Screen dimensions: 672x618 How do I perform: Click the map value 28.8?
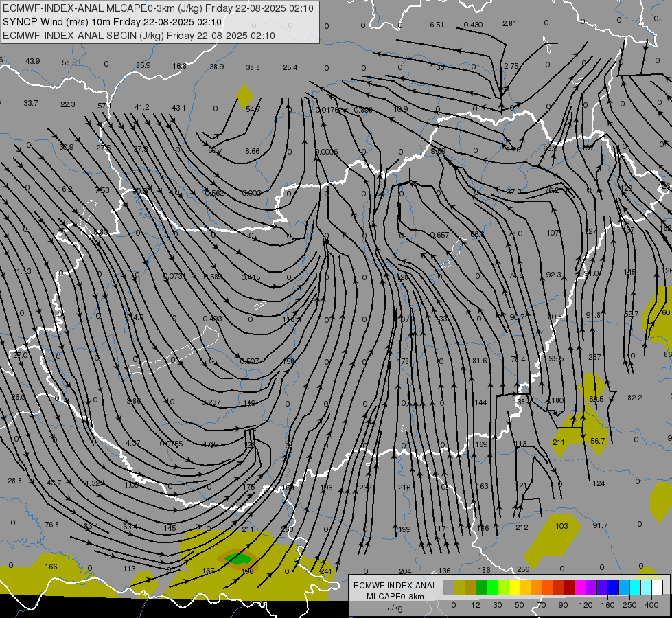pos(14,481)
